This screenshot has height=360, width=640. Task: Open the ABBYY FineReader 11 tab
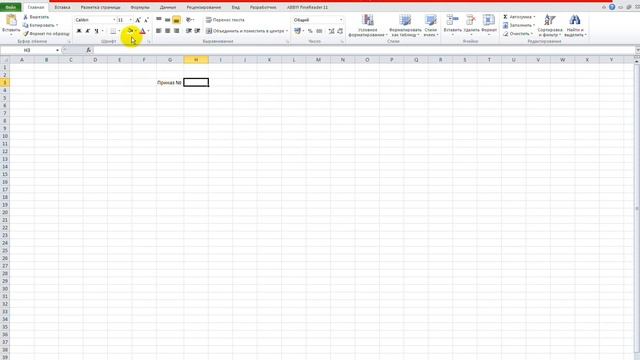pos(307,7)
